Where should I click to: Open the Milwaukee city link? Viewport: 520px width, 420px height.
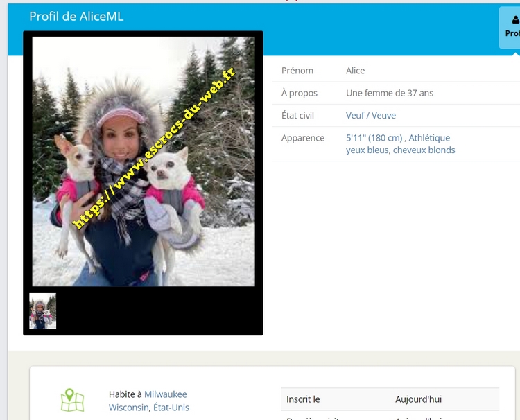click(166, 394)
